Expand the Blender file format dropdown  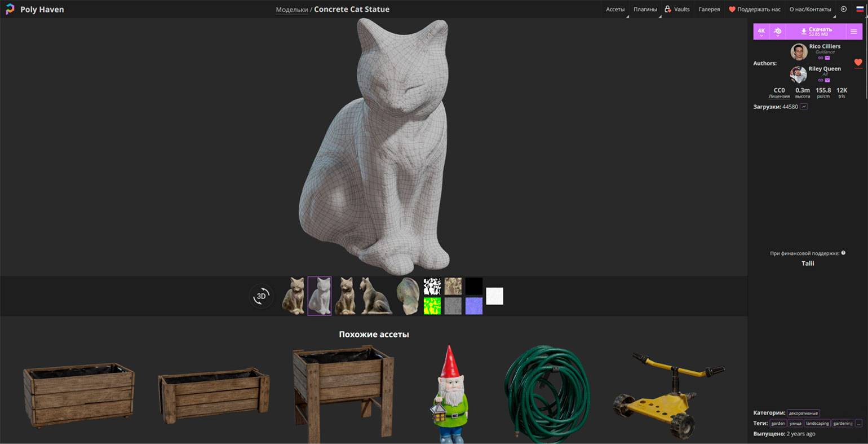pyautogui.click(x=777, y=32)
